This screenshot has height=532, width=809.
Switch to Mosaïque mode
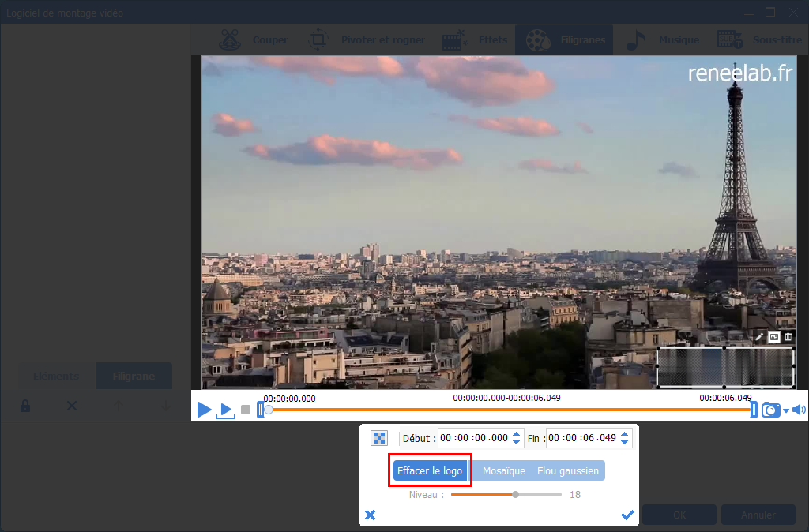coord(503,471)
